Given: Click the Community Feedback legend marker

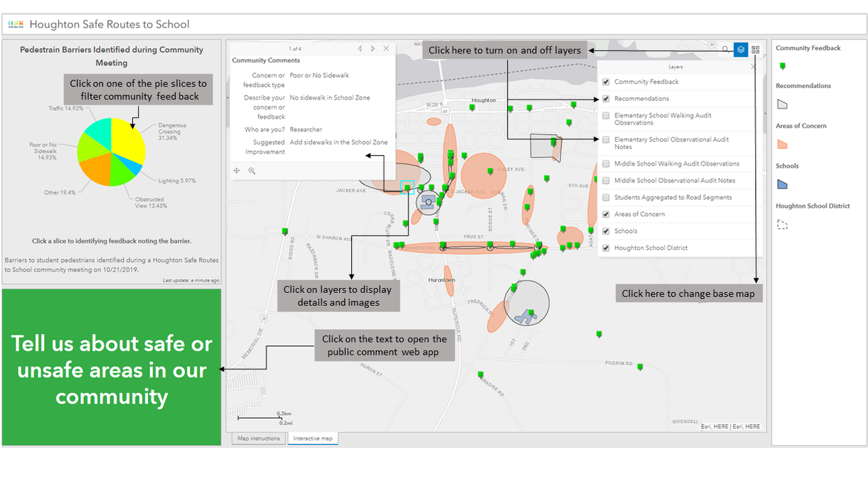Looking at the screenshot, I should pyautogui.click(x=782, y=67).
